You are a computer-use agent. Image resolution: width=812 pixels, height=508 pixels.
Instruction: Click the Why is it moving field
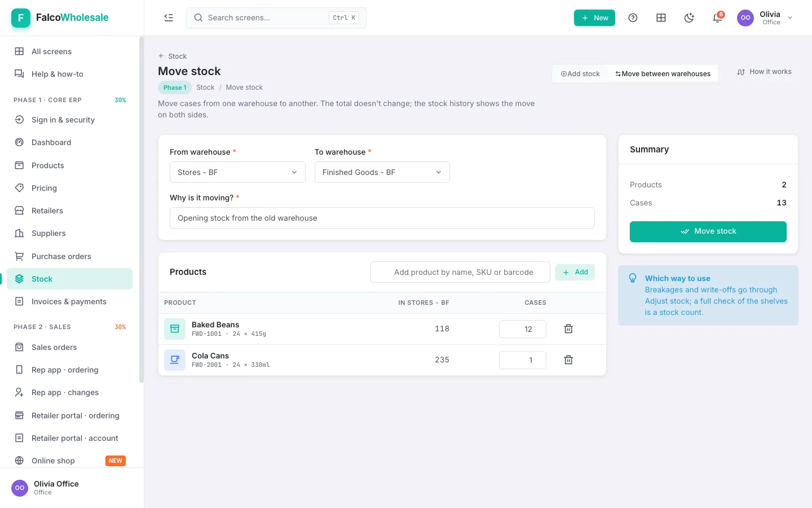382,218
